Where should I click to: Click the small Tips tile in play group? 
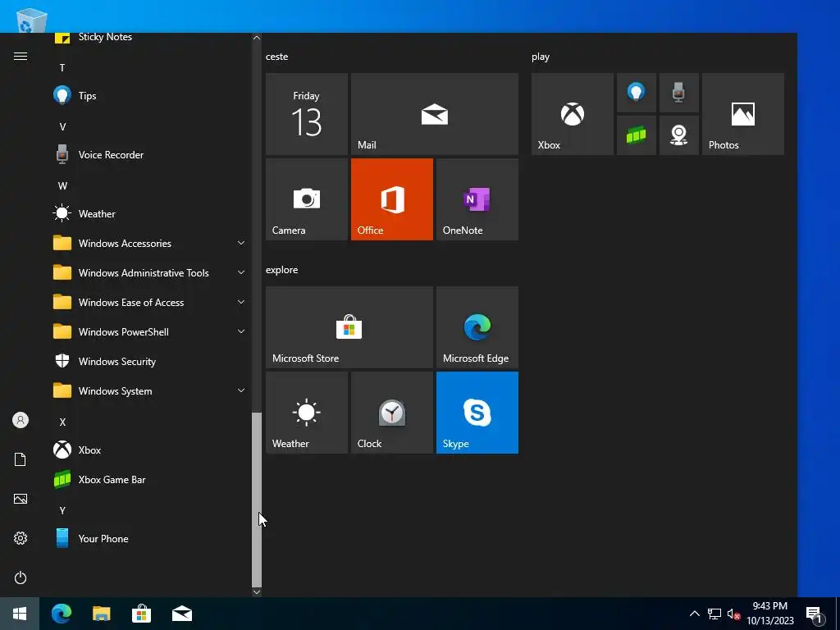point(637,93)
